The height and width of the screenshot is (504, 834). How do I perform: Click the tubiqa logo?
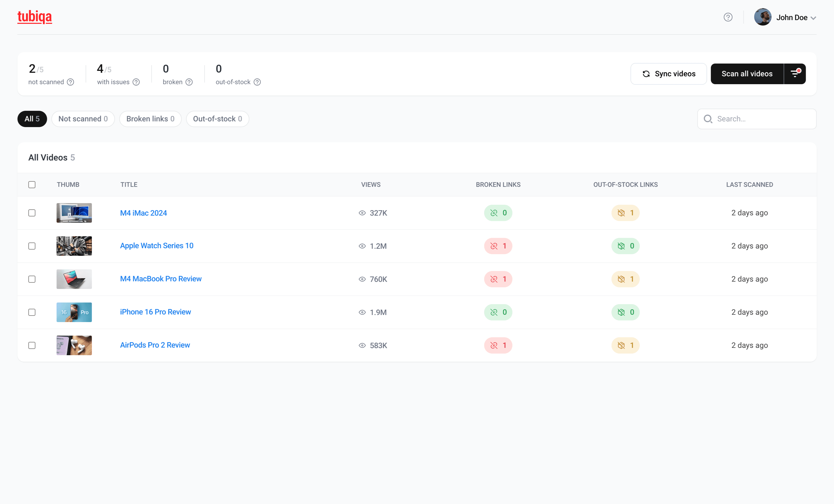click(34, 17)
